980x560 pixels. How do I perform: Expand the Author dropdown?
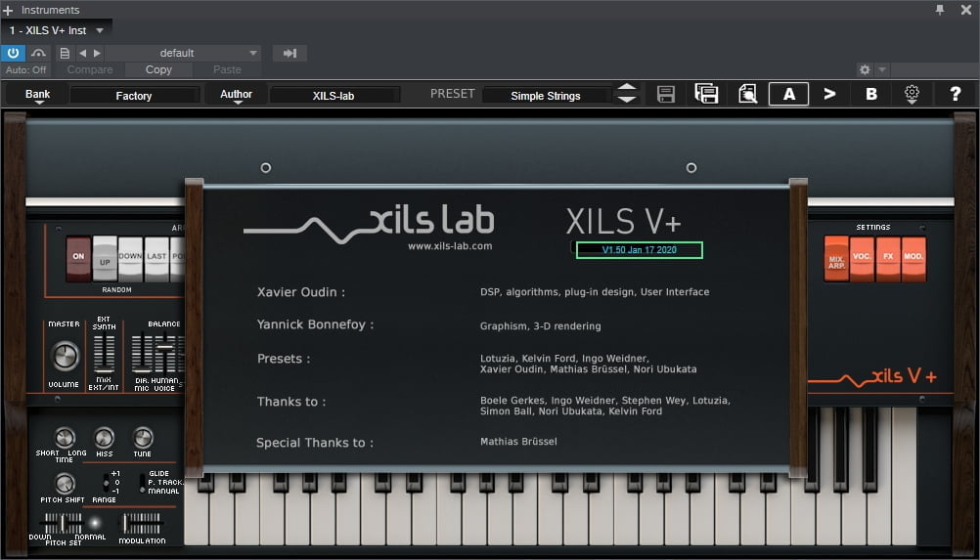pyautogui.click(x=236, y=95)
